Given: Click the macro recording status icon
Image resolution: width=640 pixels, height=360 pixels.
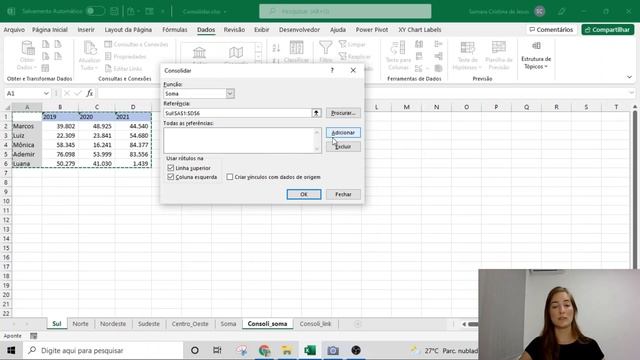Looking at the screenshot, I should pyautogui.click(x=33, y=336).
